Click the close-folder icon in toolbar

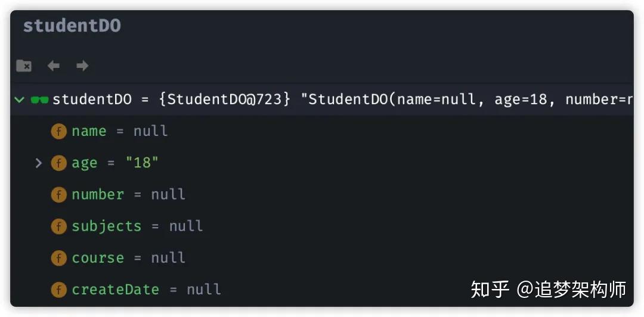point(24,66)
